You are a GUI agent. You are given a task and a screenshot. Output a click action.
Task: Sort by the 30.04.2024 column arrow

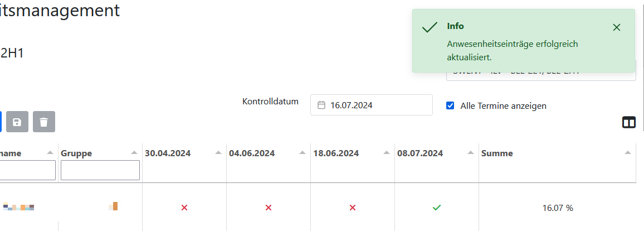(218, 153)
